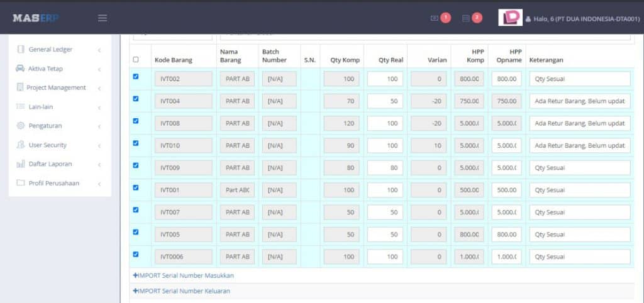Click IMPORT Serial Number Masukkan link
The height and width of the screenshot is (303, 644).
[x=183, y=275]
